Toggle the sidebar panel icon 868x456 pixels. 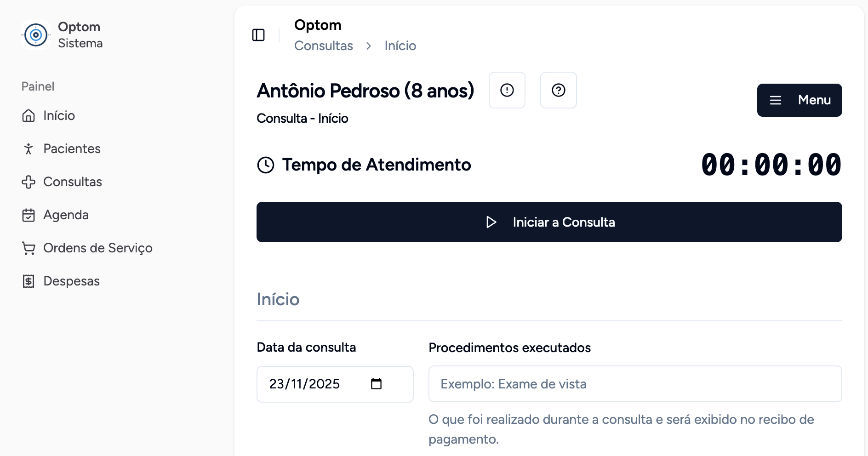point(258,35)
